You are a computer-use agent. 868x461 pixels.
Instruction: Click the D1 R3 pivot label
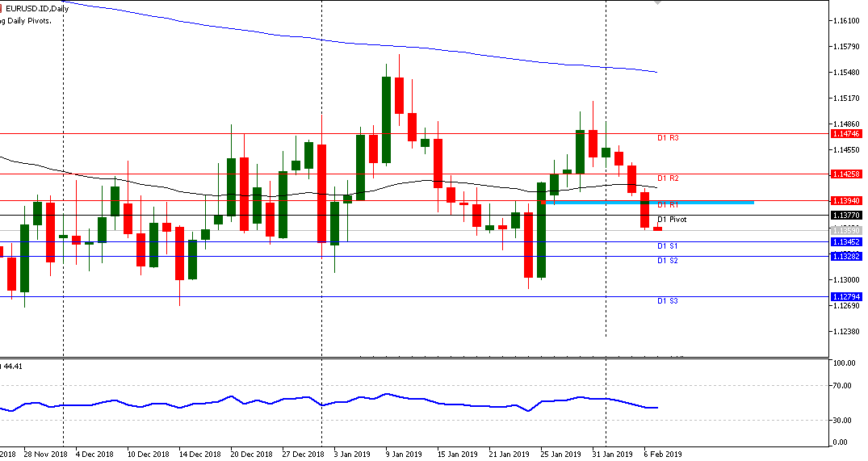pyautogui.click(x=667, y=138)
